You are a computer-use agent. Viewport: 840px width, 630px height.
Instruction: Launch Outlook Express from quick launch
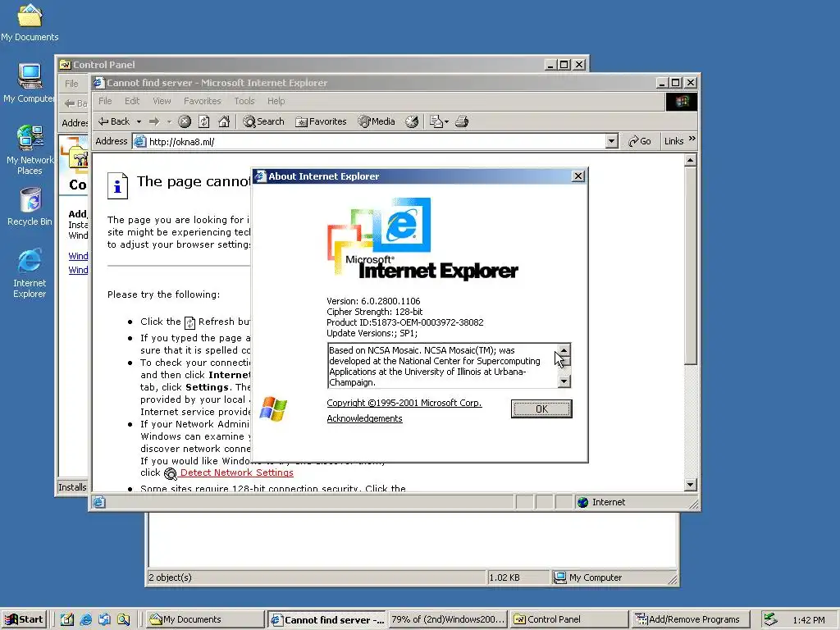click(x=104, y=619)
